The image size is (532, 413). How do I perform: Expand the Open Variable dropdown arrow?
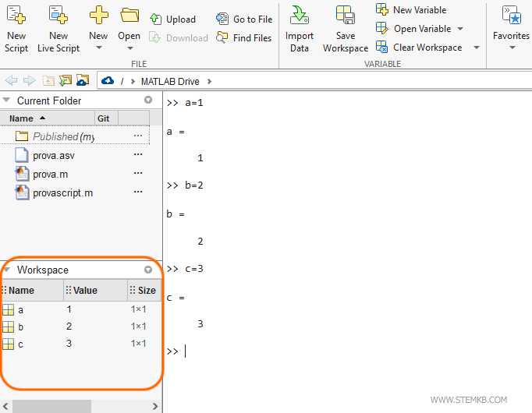[459, 29]
